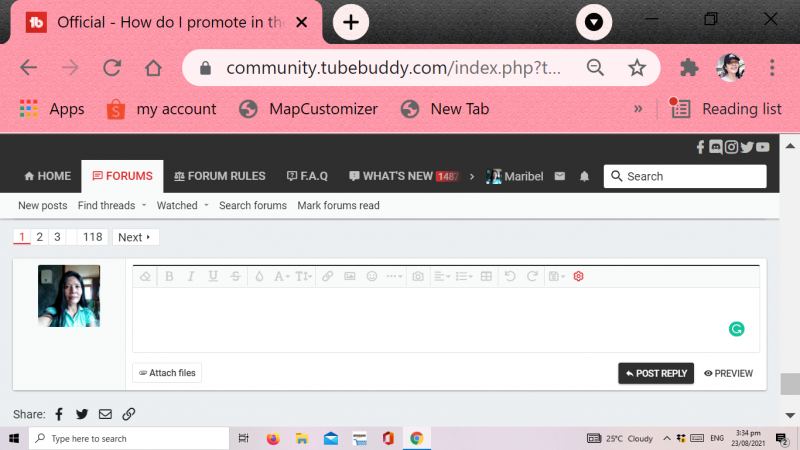Toggle bold formatting in the editor
This screenshot has height=450, width=800.
[169, 276]
